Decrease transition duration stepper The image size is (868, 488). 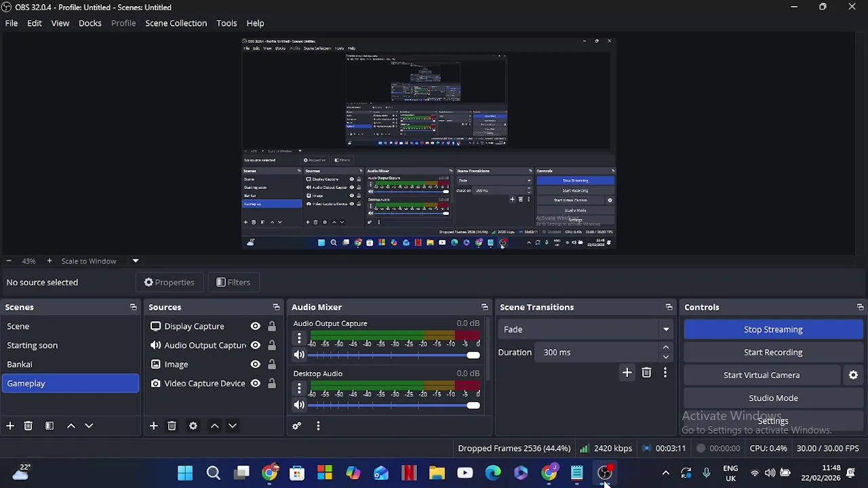coord(666,357)
